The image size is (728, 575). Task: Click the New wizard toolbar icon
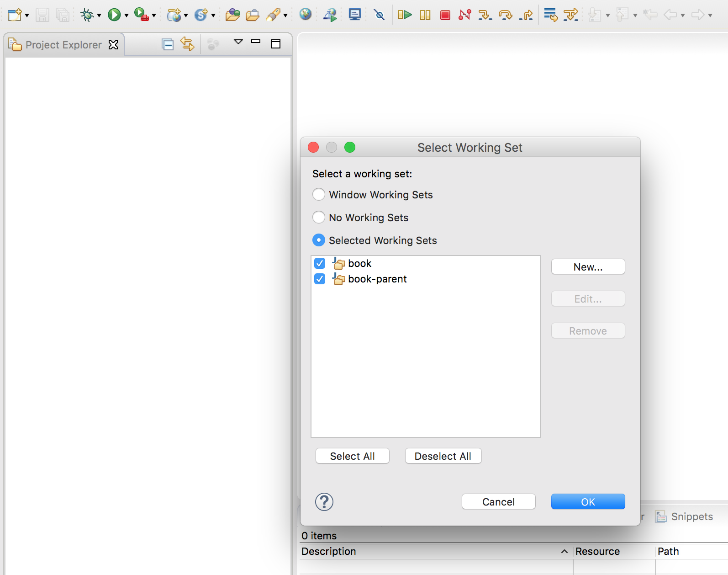[x=15, y=15]
